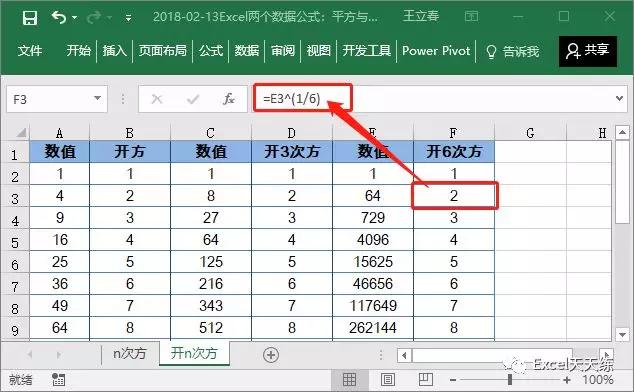Click the Enter checkmark icon in formula bar
This screenshot has width=634, height=392.
point(192,99)
